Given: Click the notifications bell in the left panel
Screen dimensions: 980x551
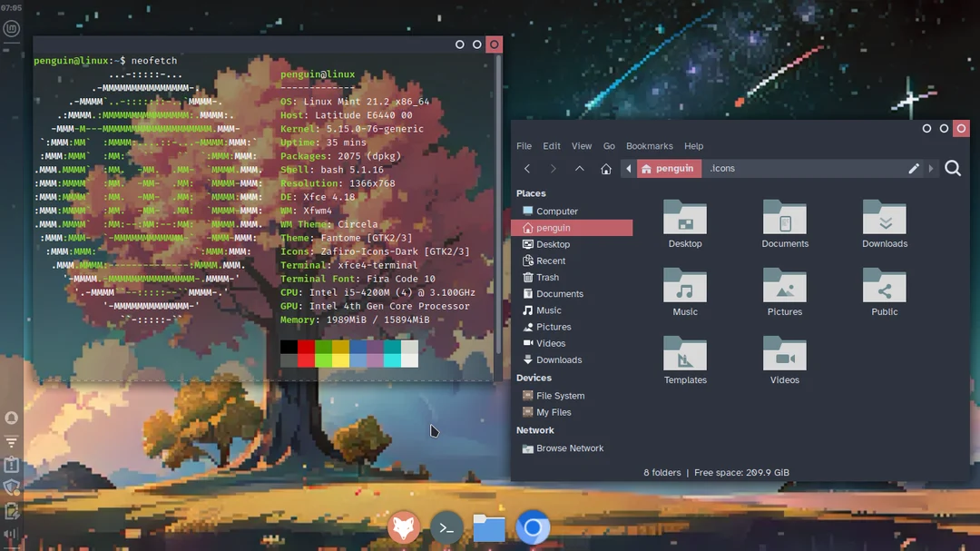Looking at the screenshot, I should click(11, 417).
